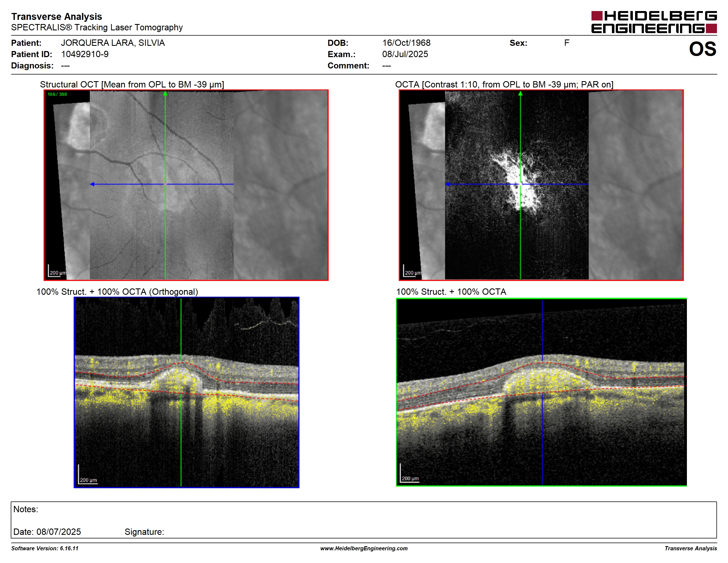Click the DOB value 16/Oct/1968
This screenshot has height=563, width=728.
coord(406,43)
